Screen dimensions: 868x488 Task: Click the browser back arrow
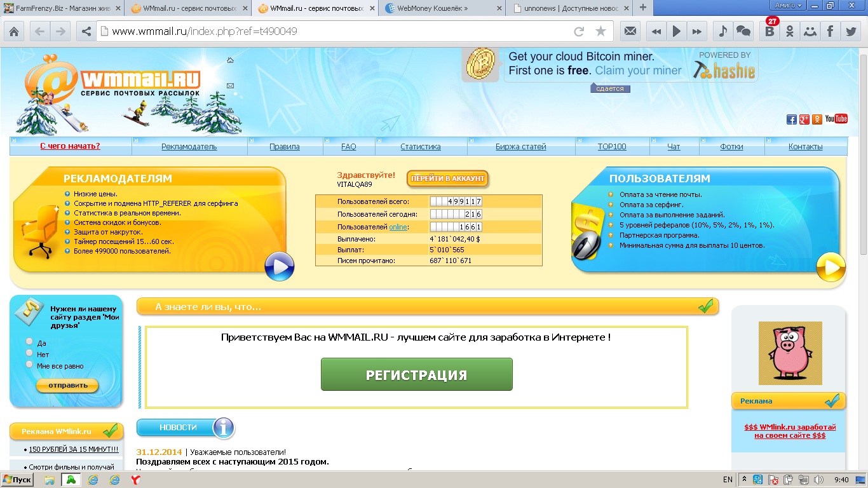(39, 31)
